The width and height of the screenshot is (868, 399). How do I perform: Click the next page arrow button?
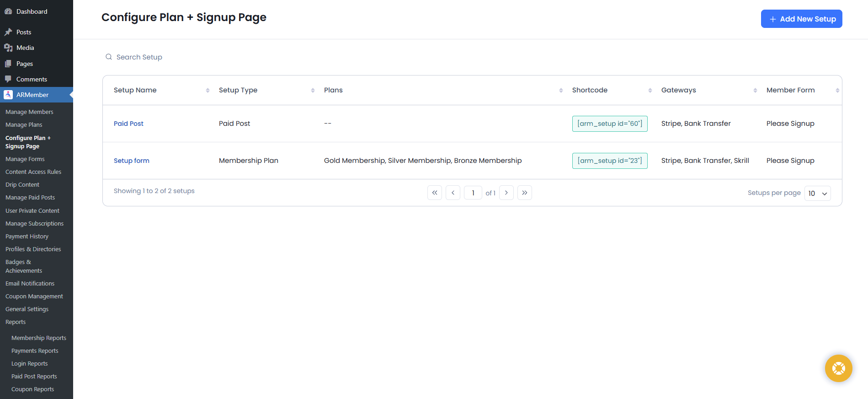(x=506, y=193)
